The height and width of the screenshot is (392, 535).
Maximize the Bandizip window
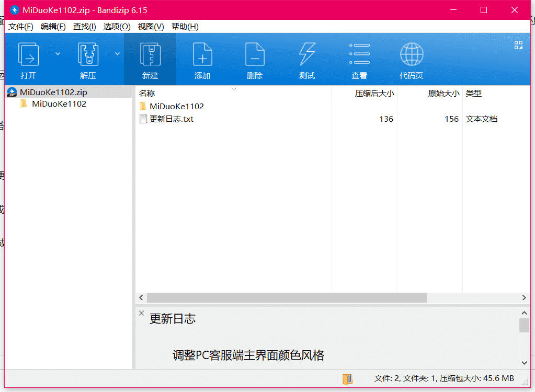pyautogui.click(x=483, y=10)
